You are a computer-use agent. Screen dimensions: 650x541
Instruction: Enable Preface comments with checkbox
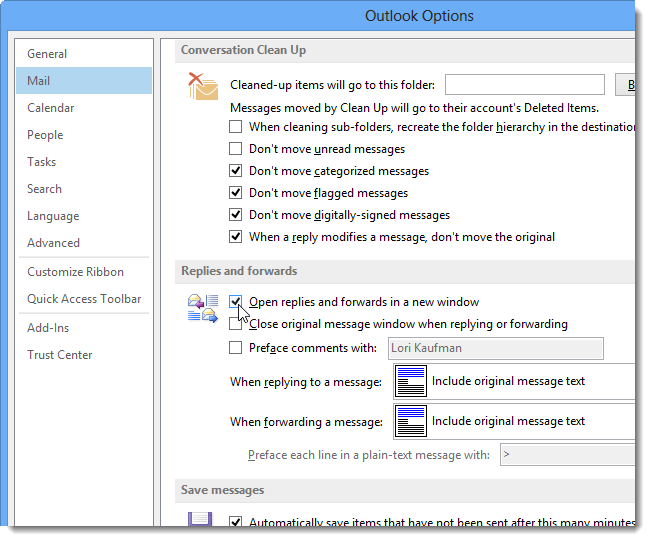point(235,347)
